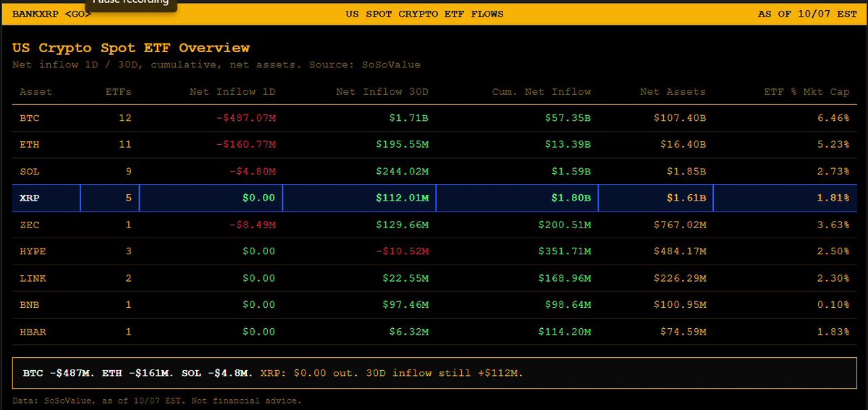Viewport: 868px width, 410px height.
Task: Click ZEC 1D inflow -$8.49M
Action: 253,225
